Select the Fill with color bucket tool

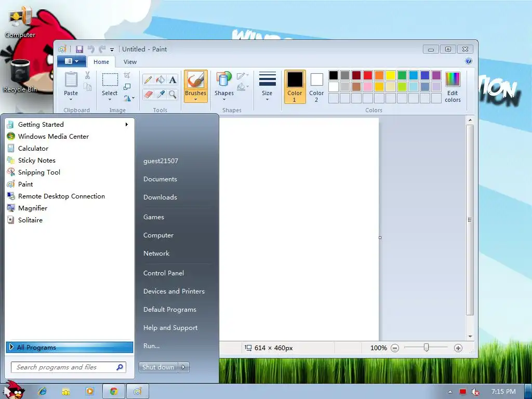161,79
